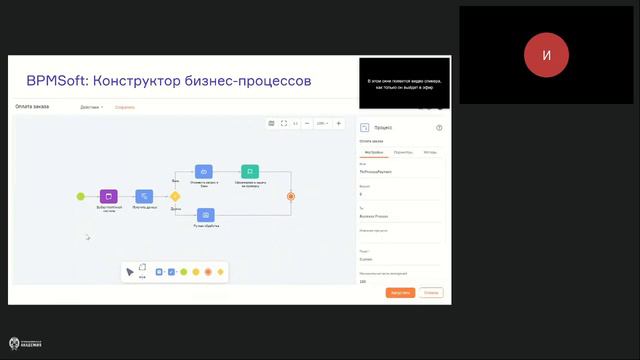Edit the maximum iterations field showing 100
The height and width of the screenshot is (360, 640).
point(400,281)
